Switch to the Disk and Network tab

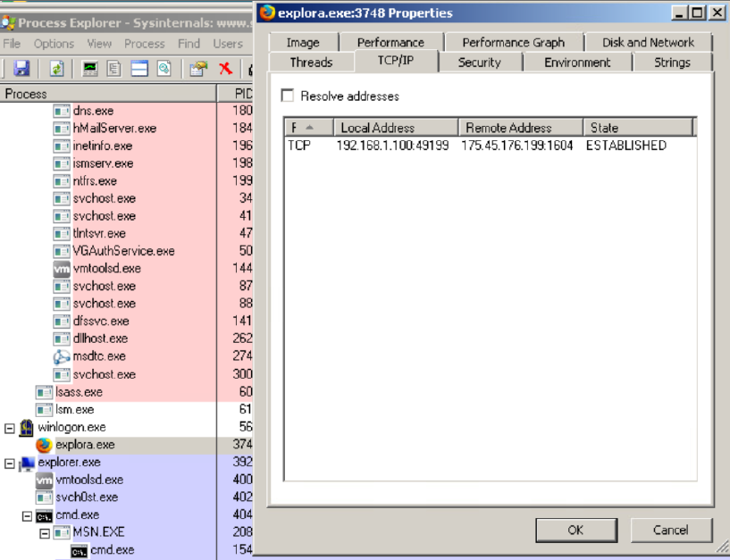648,42
